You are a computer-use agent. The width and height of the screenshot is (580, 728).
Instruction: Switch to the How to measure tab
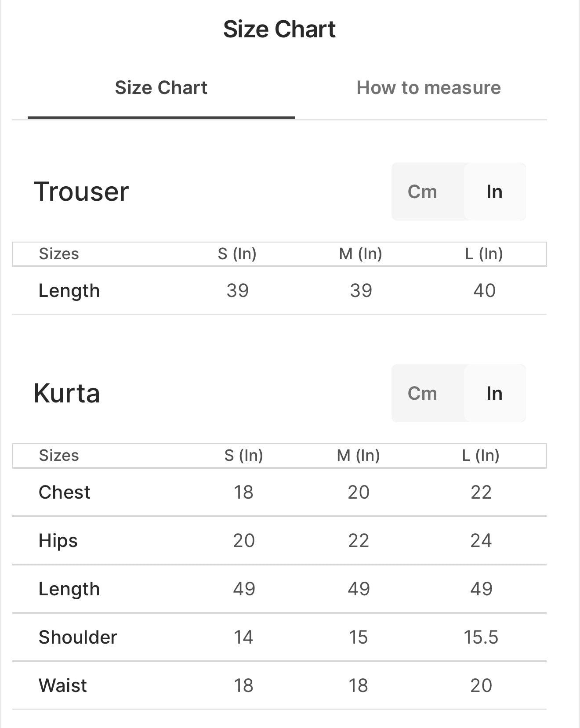[x=428, y=88]
